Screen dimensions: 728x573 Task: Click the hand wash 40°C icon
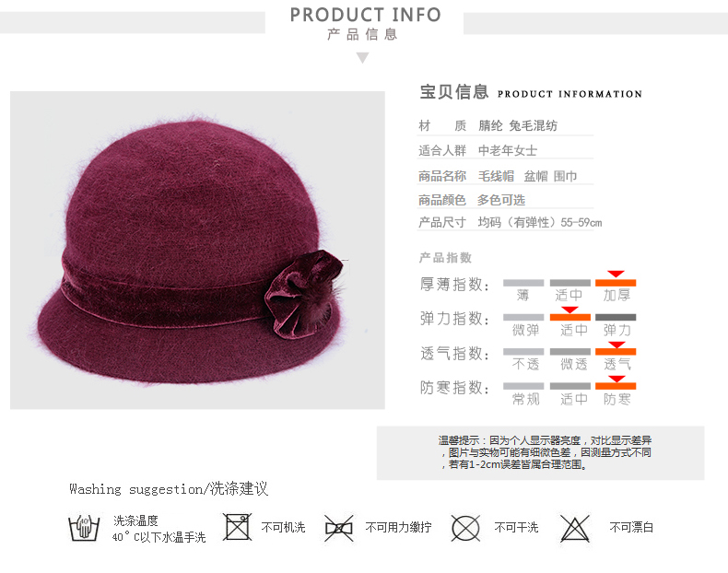[x=84, y=528]
